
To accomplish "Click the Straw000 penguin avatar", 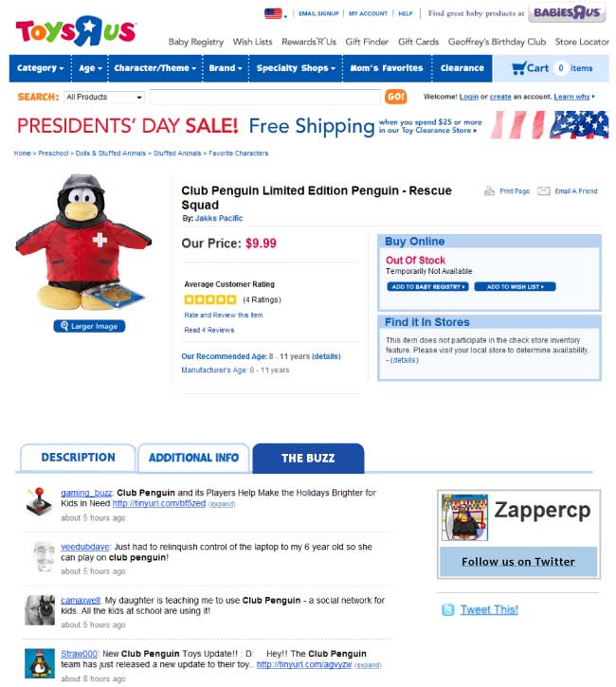I will click(x=40, y=663).
